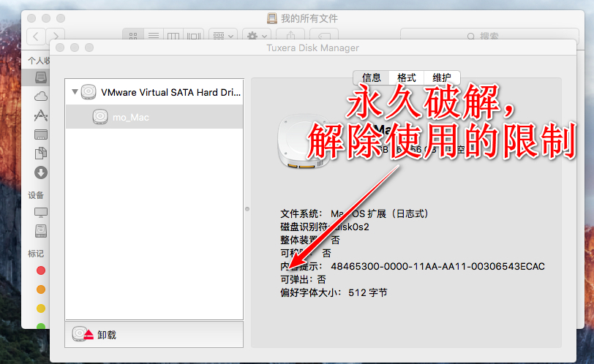Open the Finder arrange-by dropdown

tap(223, 36)
